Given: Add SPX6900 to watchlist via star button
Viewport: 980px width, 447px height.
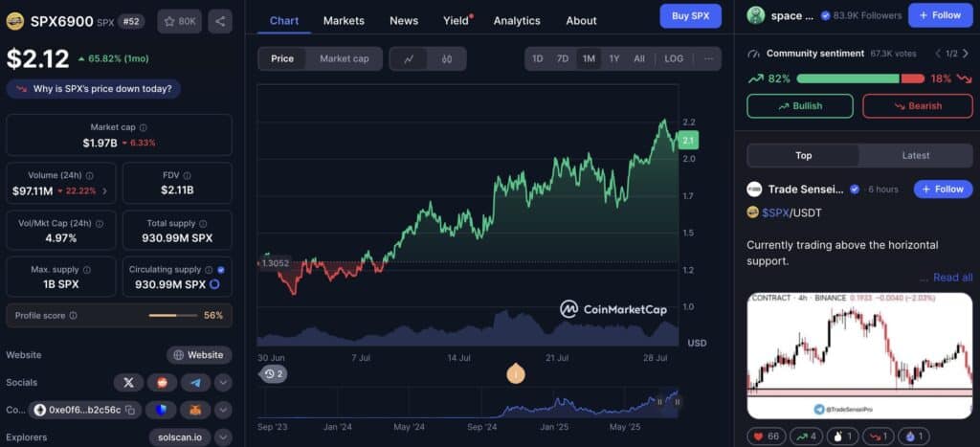Looking at the screenshot, I should point(179,21).
